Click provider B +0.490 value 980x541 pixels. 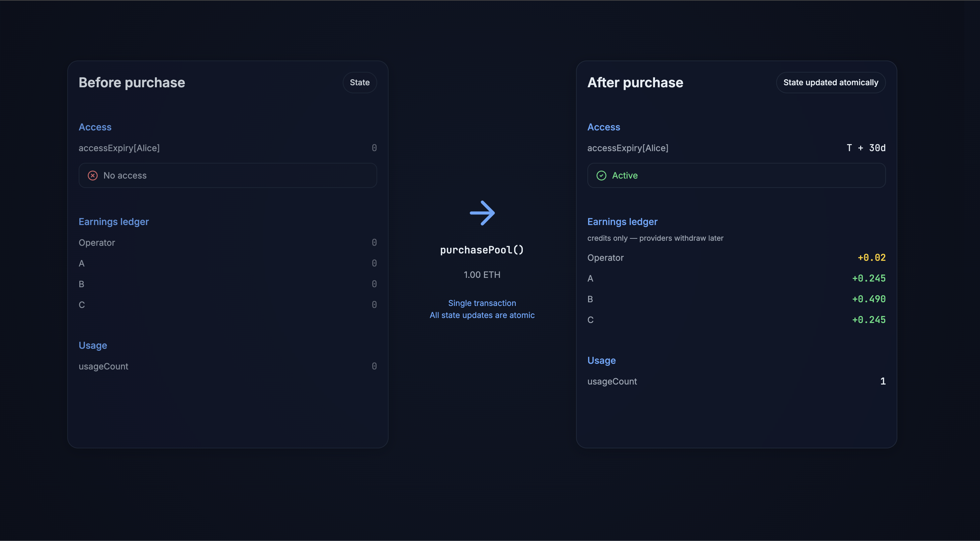point(869,299)
